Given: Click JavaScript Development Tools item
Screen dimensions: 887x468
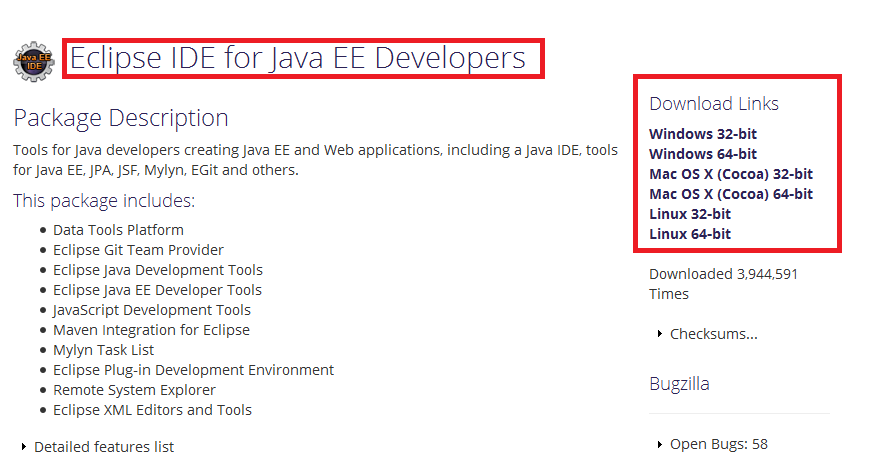Looking at the screenshot, I should pos(152,310).
